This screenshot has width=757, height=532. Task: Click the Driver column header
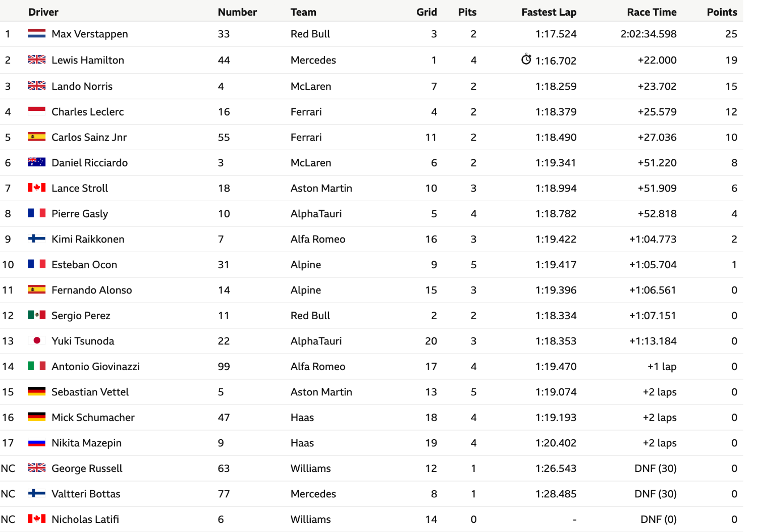(43, 12)
